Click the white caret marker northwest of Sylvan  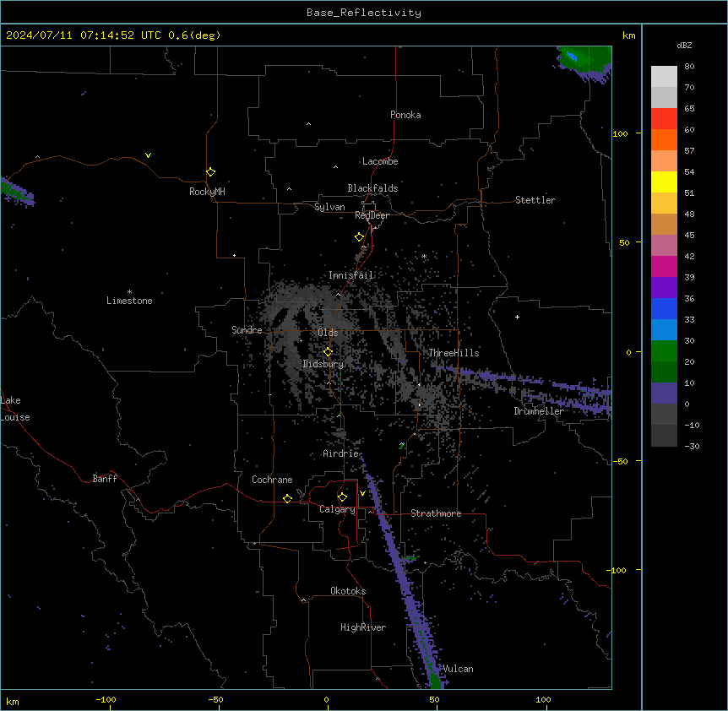click(289, 189)
